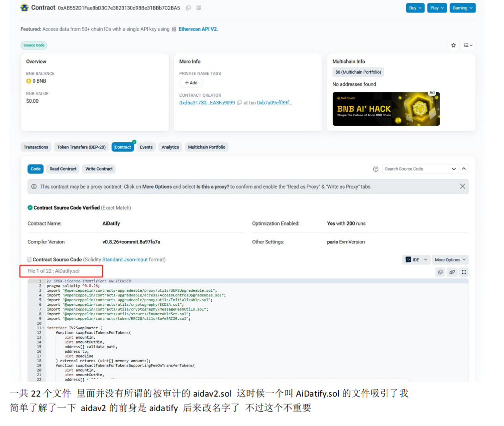Copy the contract creator address
This screenshot has height=426, width=504.
(239, 103)
